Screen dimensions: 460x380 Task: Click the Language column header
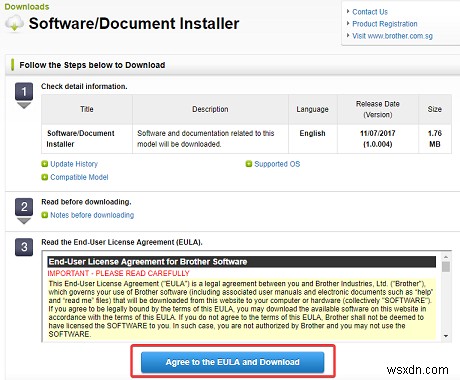(x=313, y=109)
